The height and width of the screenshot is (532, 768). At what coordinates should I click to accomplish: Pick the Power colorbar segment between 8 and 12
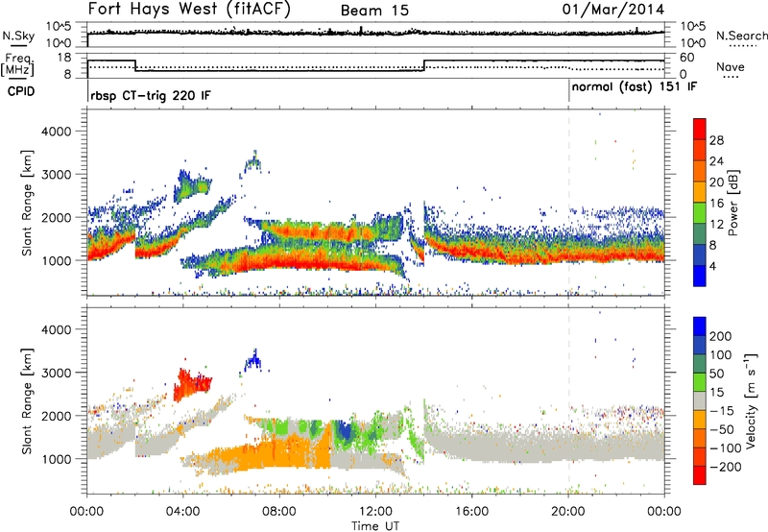pos(700,233)
